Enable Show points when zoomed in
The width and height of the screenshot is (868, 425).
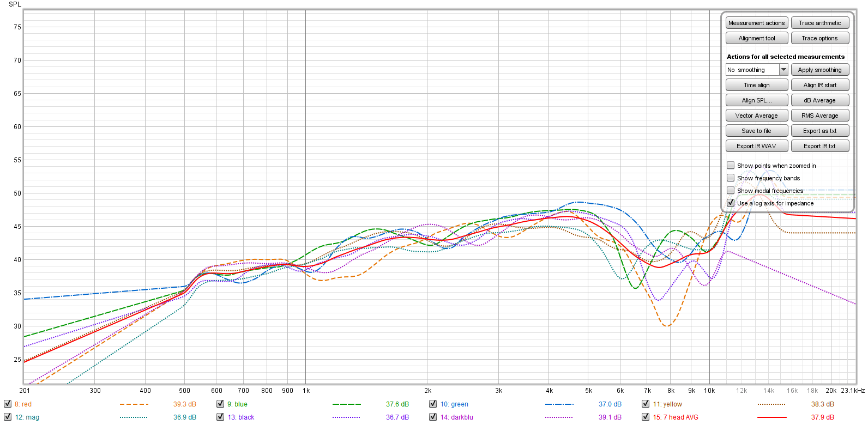pyautogui.click(x=731, y=165)
